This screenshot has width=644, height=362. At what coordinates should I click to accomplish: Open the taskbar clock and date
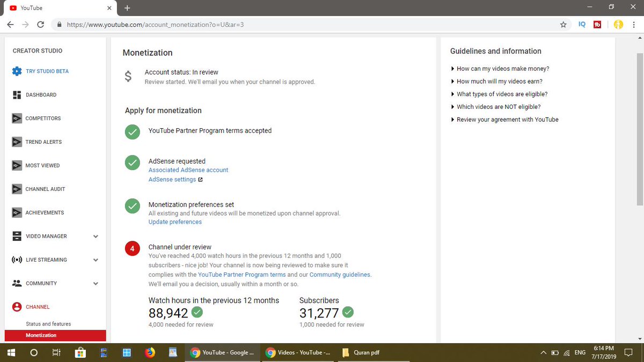pyautogui.click(x=604, y=352)
